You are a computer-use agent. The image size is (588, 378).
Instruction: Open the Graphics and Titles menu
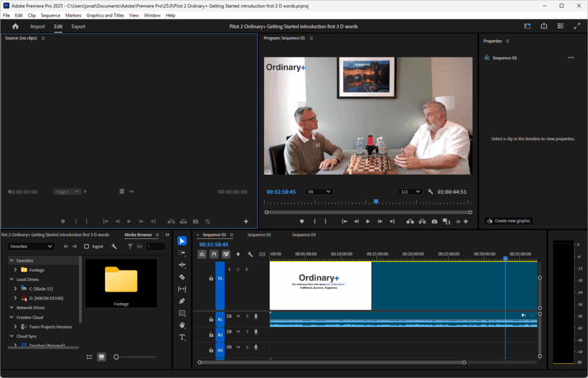pyautogui.click(x=105, y=16)
